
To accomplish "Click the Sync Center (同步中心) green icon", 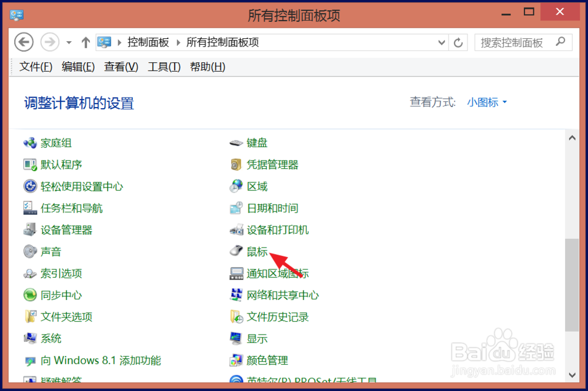I will click(x=30, y=295).
